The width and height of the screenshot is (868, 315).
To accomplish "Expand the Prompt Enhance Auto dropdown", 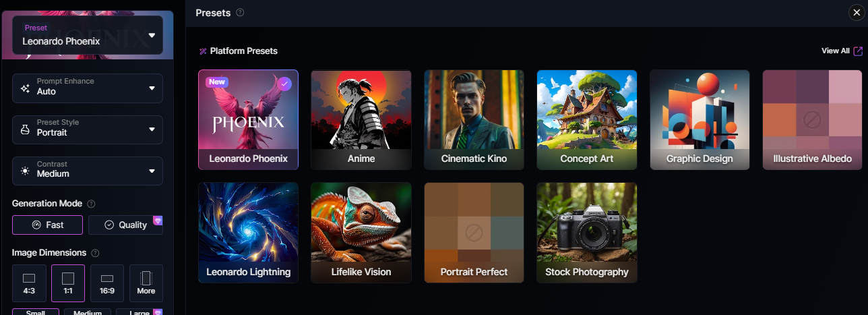I will [88, 88].
